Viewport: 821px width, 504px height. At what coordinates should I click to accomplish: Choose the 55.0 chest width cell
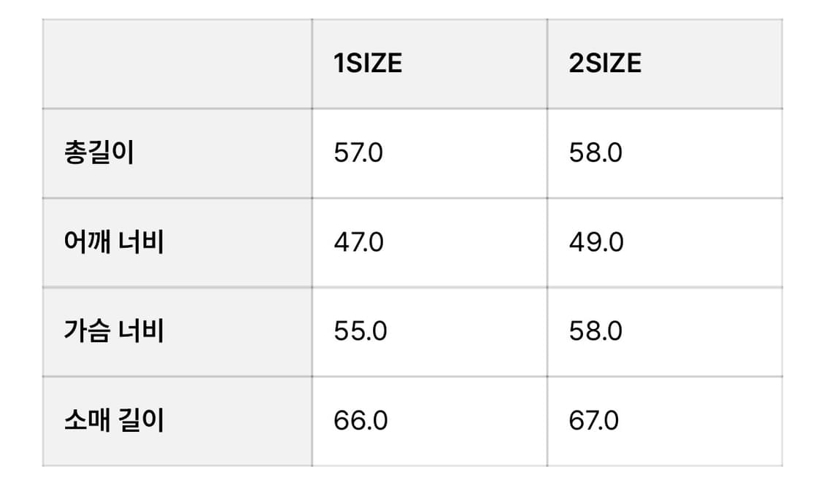pos(360,332)
